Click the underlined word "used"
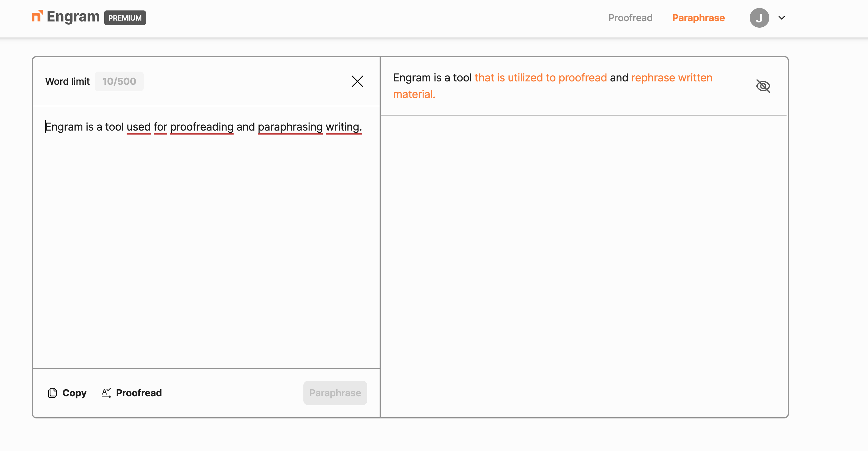 tap(139, 127)
